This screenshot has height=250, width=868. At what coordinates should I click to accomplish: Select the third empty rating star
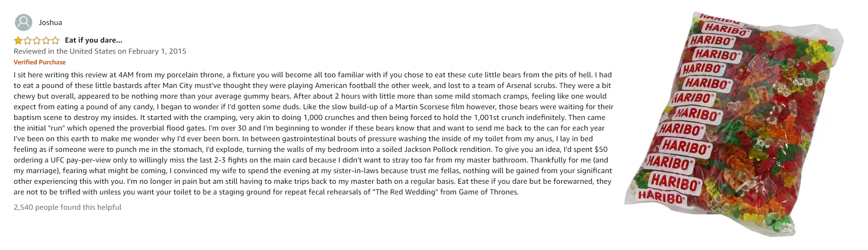(x=37, y=40)
